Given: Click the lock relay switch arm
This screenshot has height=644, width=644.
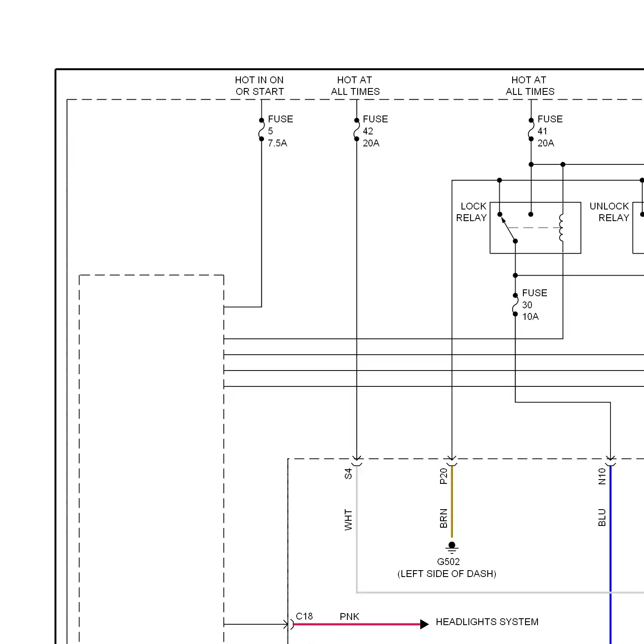Looking at the screenshot, I should pos(508,229).
